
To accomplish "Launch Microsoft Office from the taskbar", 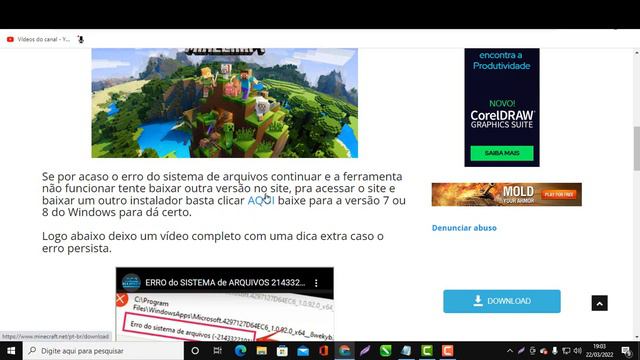I will click(x=324, y=351).
